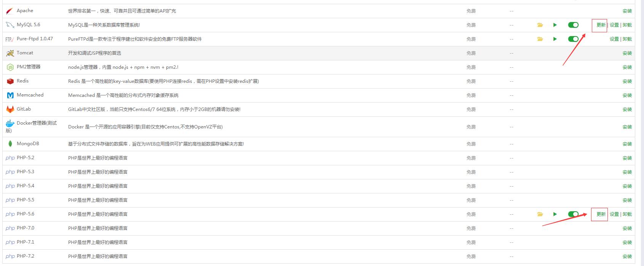This screenshot has width=644, height=266.
Task: Click 安装 for PHP-7.0
Action: tap(627, 228)
